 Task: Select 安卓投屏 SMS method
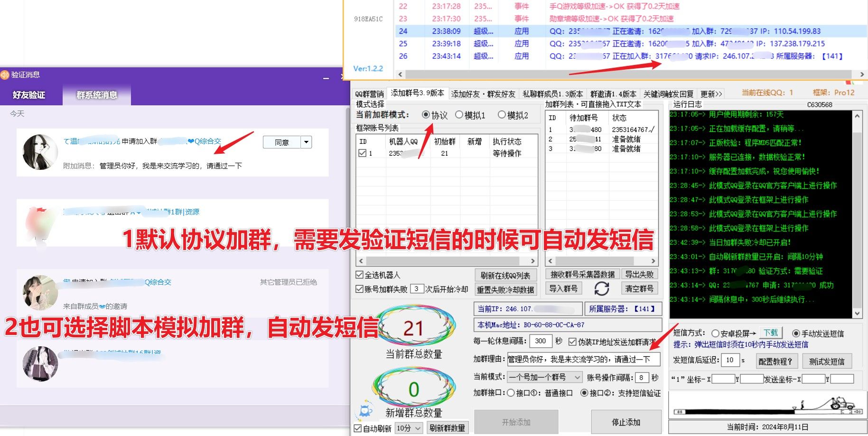tap(715, 334)
